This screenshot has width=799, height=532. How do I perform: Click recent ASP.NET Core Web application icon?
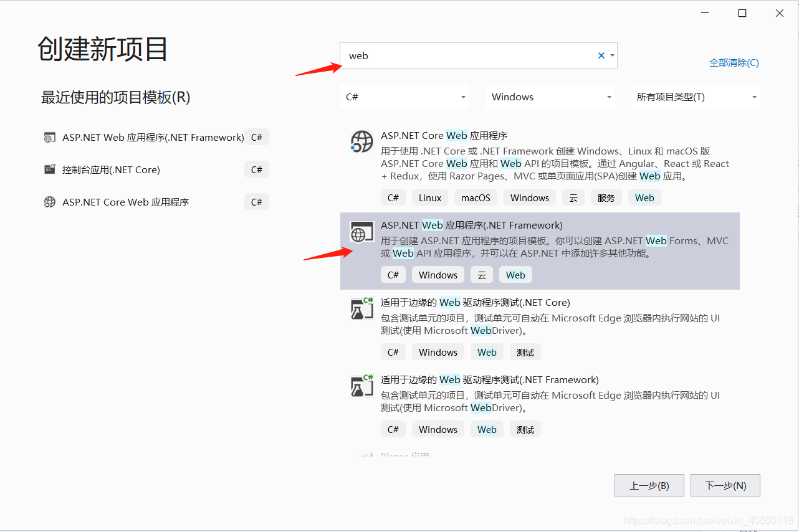(49, 202)
